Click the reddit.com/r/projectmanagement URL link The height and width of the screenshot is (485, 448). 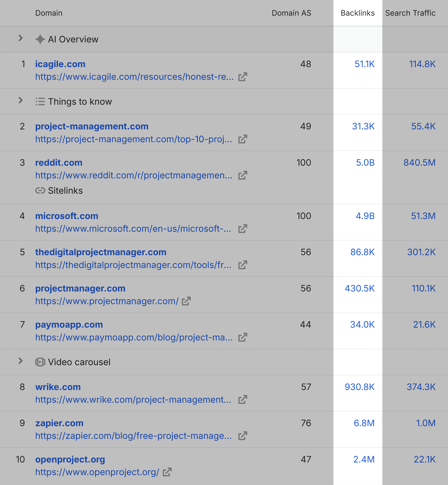(x=134, y=175)
